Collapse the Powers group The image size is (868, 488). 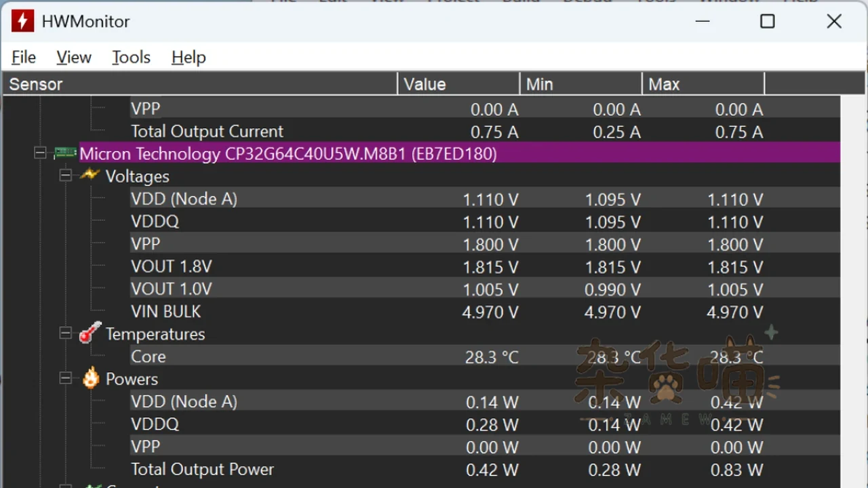pyautogui.click(x=65, y=378)
